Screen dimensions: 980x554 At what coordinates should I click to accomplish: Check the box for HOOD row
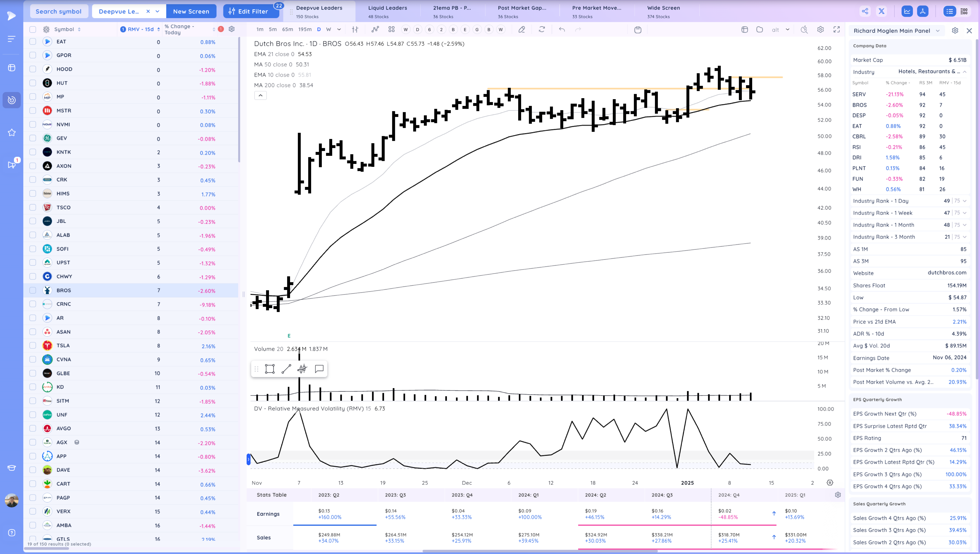coord(33,69)
